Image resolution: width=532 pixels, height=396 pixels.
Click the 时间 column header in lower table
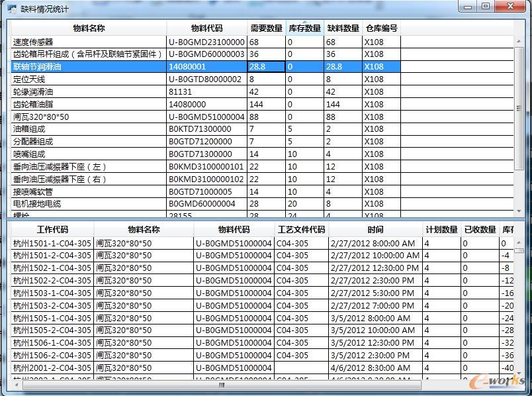pyautogui.click(x=375, y=230)
